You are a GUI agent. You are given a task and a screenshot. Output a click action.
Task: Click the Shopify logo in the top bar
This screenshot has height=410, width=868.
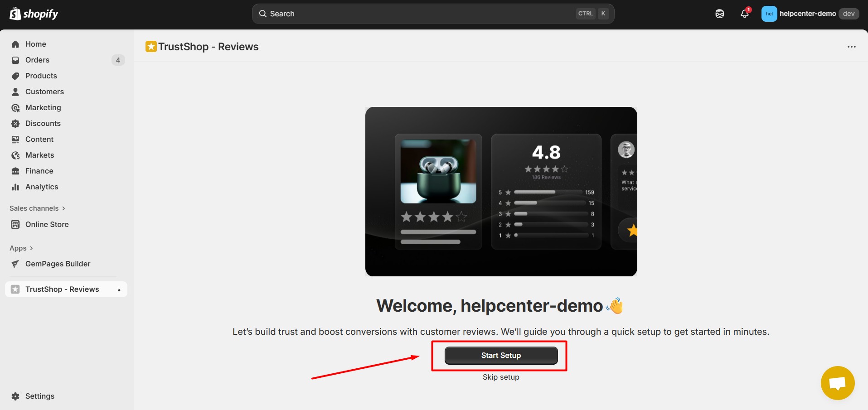pos(34,14)
